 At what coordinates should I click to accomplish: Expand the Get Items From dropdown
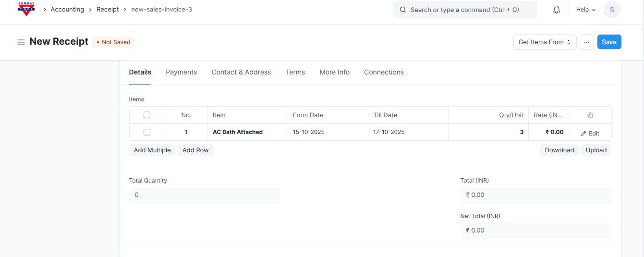545,42
